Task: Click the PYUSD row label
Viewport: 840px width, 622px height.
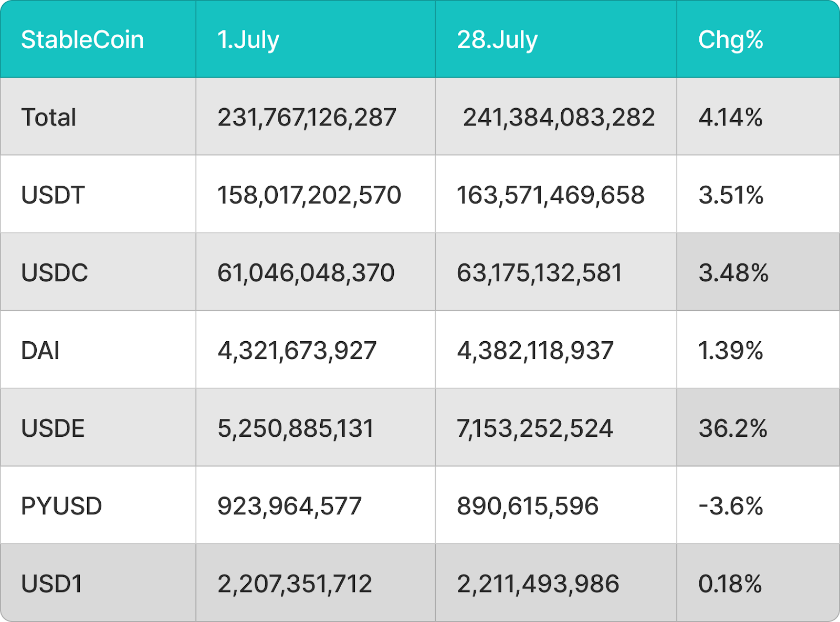Action: pyautogui.click(x=61, y=506)
